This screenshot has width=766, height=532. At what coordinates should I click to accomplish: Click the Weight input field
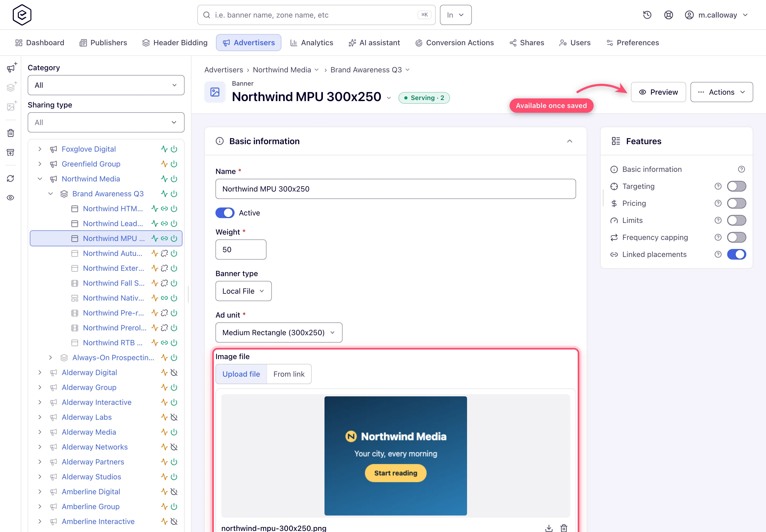click(241, 250)
